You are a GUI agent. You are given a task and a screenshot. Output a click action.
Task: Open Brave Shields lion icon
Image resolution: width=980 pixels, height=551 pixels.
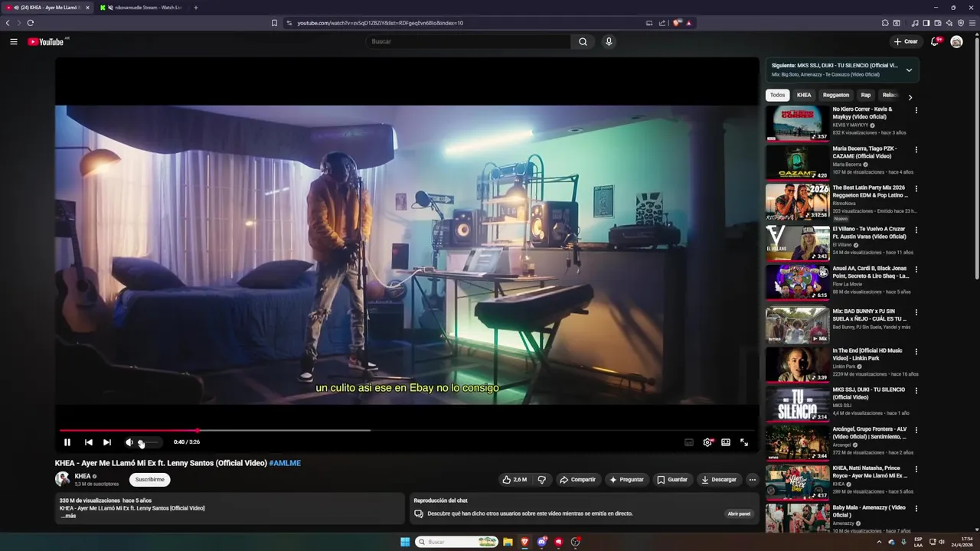pos(677,23)
